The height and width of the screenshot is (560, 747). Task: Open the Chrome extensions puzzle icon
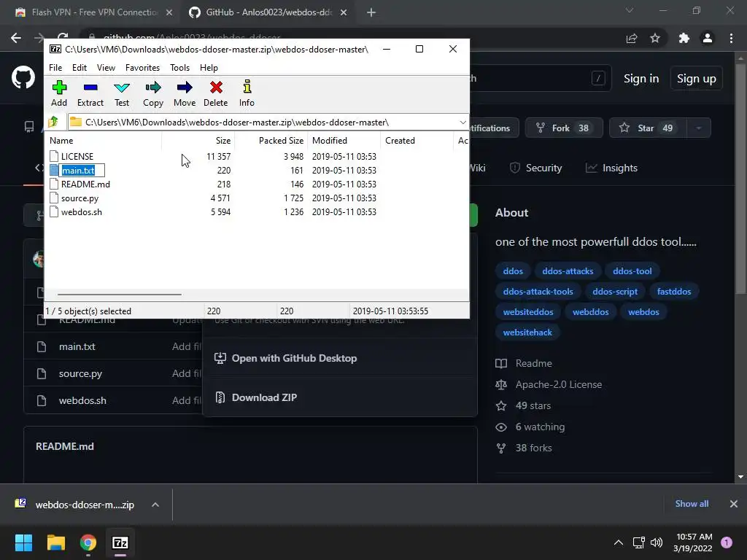tap(684, 38)
